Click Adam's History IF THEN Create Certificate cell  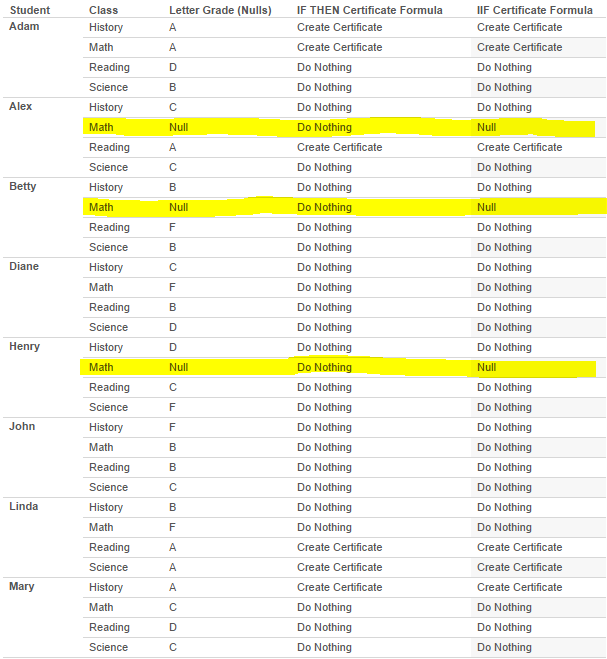(x=339, y=27)
